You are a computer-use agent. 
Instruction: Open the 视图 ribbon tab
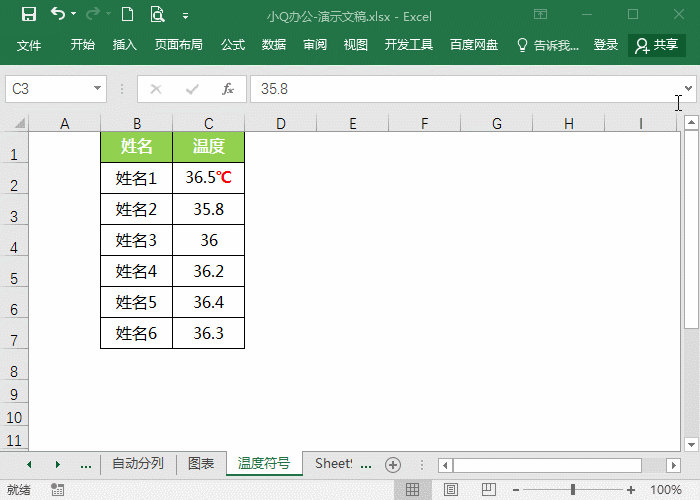tap(356, 45)
